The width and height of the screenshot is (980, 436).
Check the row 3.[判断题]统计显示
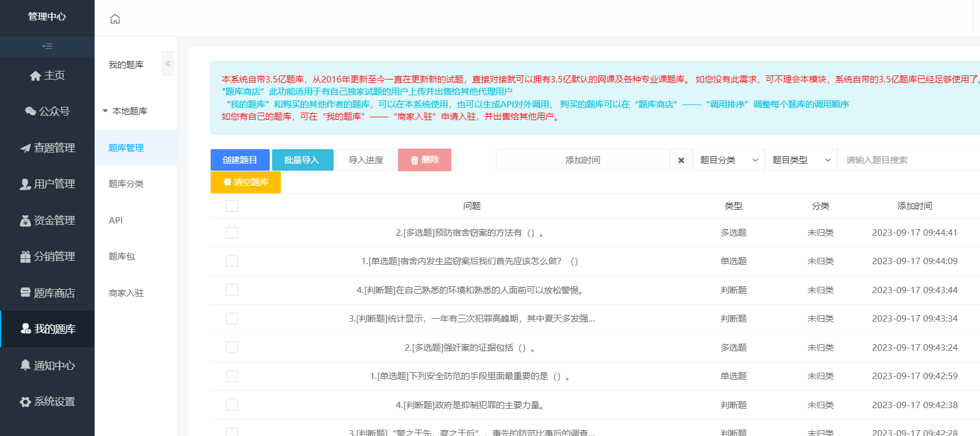pyautogui.click(x=232, y=319)
